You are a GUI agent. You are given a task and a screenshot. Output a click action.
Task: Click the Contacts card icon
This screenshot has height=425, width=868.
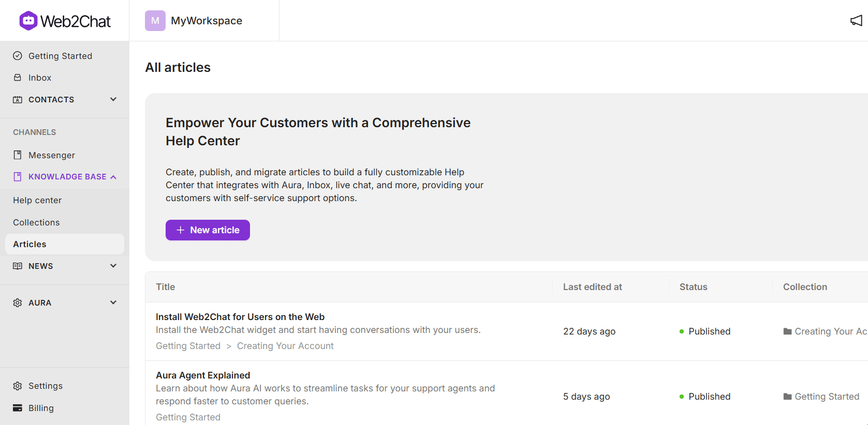click(x=18, y=99)
